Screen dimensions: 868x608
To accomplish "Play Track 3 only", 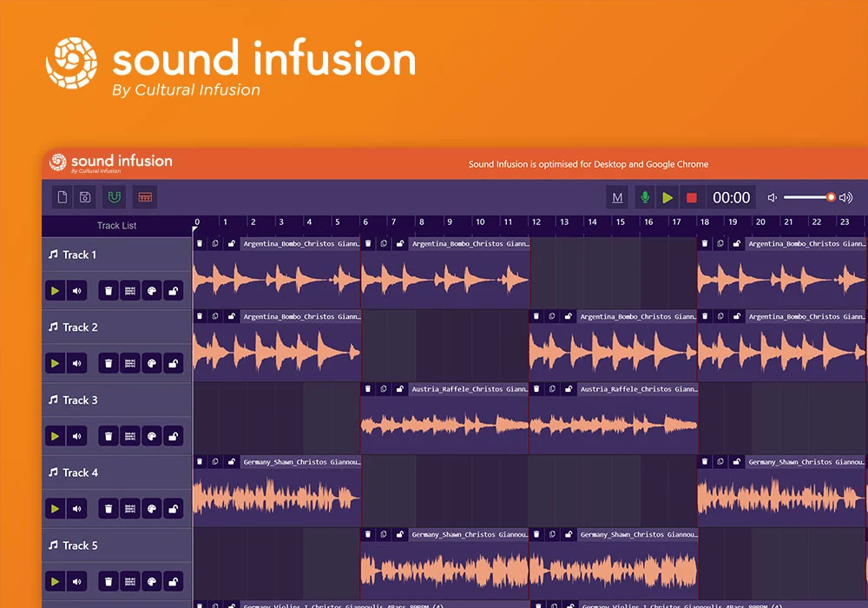I will 55,436.
